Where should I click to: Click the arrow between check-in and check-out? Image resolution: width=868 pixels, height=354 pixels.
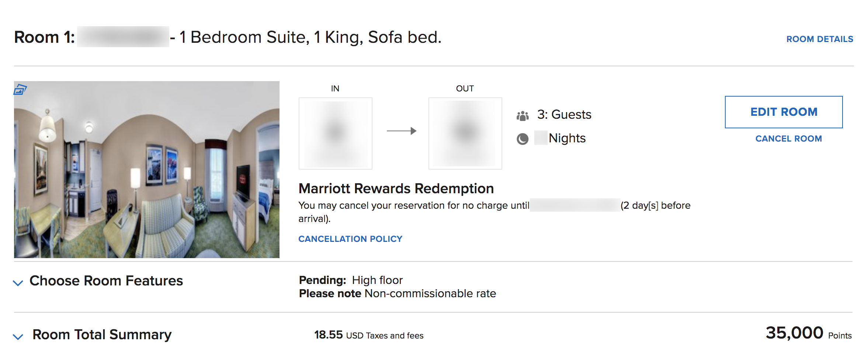401,131
